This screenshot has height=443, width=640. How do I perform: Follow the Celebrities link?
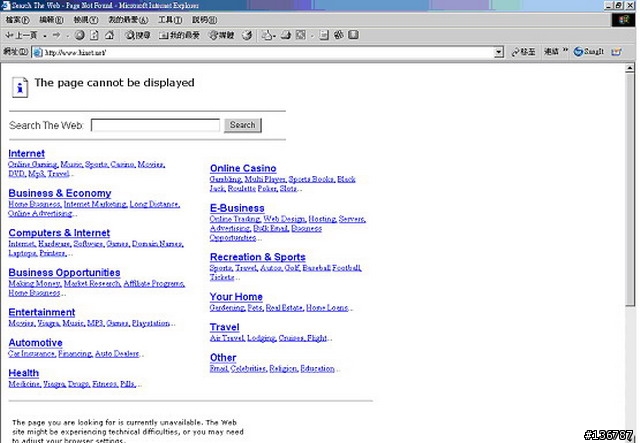(248, 369)
